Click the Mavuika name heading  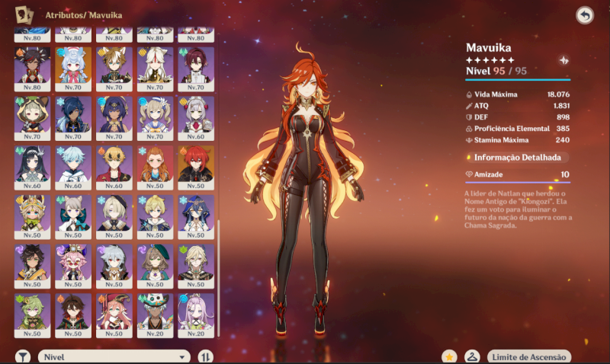(x=489, y=48)
